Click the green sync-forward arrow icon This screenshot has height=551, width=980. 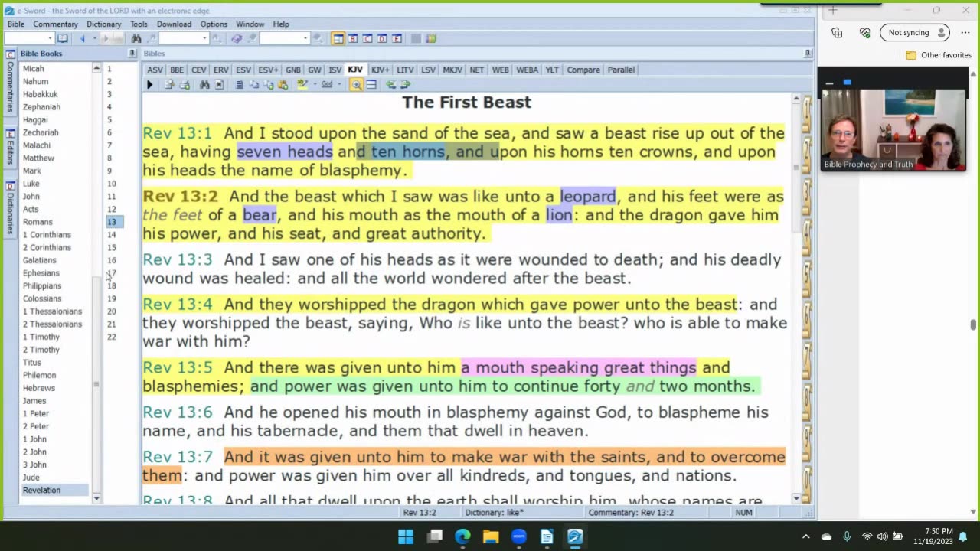[x=405, y=85]
